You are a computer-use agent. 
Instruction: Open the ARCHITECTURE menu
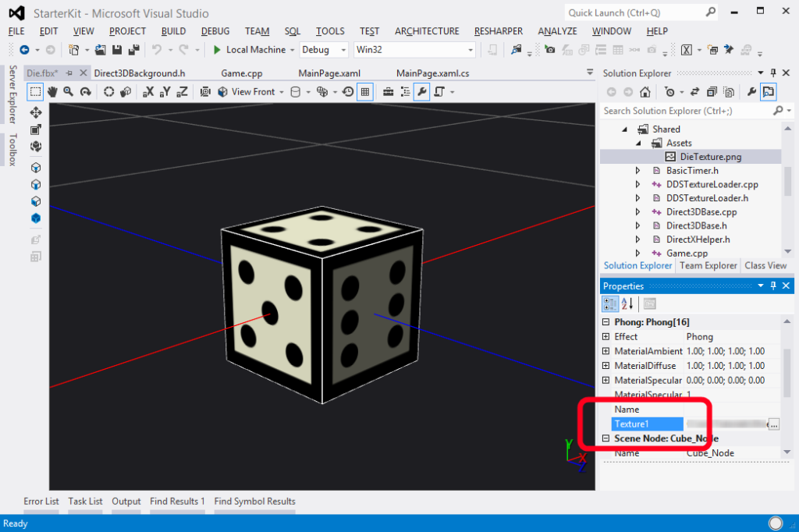pyautogui.click(x=426, y=31)
